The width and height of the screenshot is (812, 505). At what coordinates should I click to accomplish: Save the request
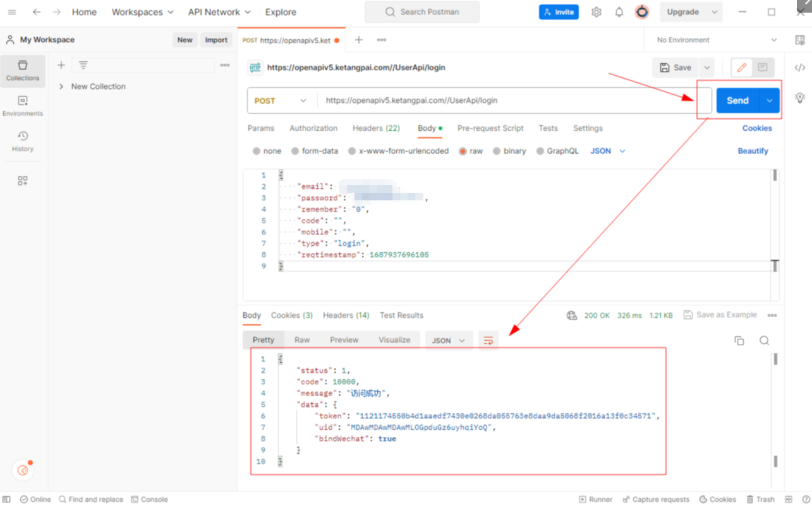[x=676, y=68]
